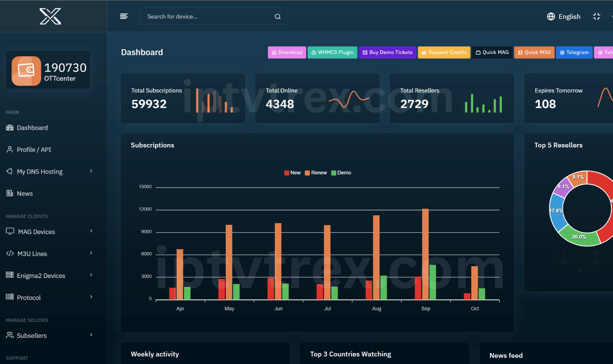Click the blue Telegram button
This screenshot has width=613, height=364.
[x=574, y=52]
